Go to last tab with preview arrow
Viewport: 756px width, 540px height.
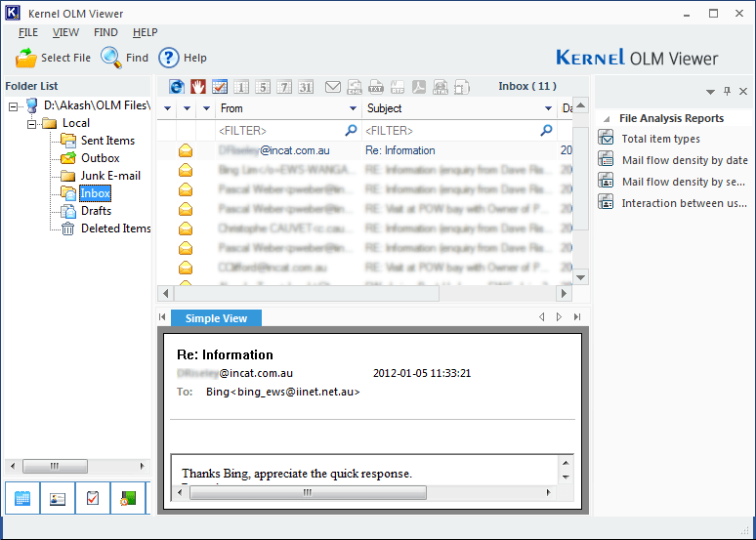coord(577,316)
